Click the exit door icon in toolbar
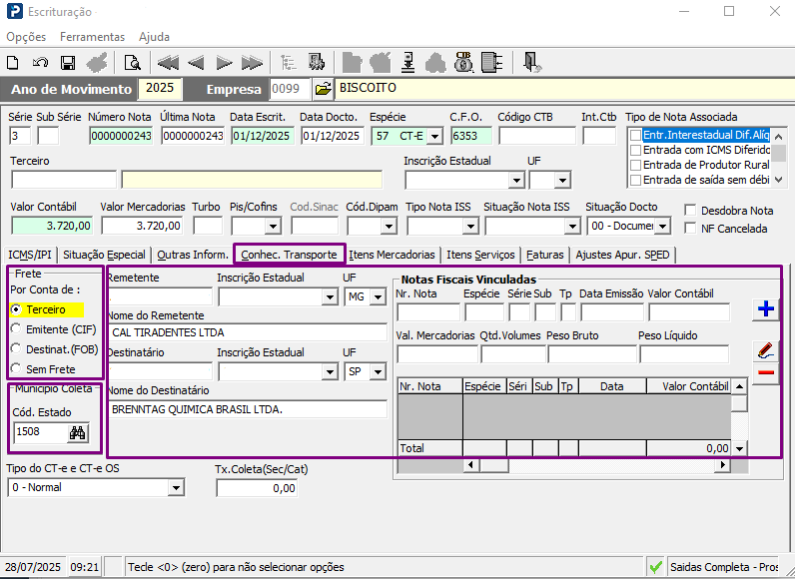Viewport: 795px width, 581px height. pos(531,62)
